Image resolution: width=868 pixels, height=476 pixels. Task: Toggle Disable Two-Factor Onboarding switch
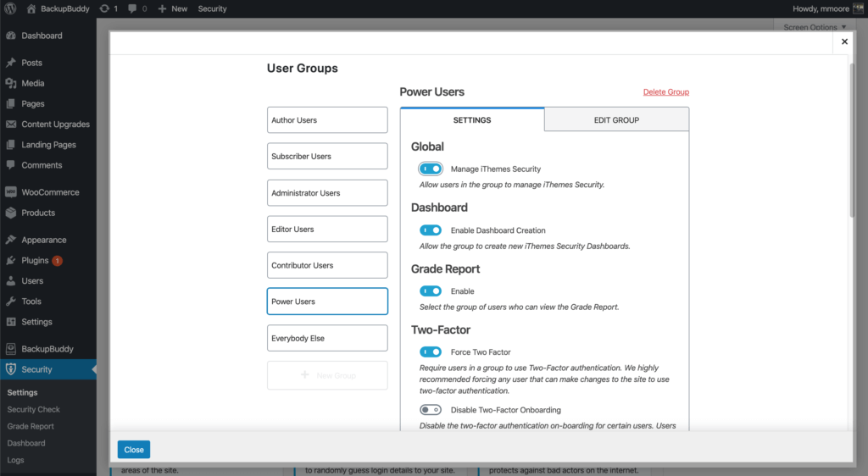click(430, 410)
